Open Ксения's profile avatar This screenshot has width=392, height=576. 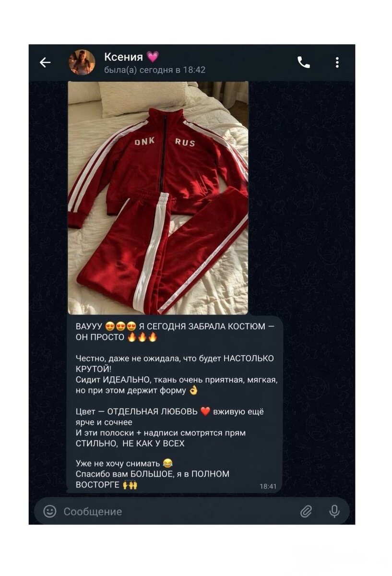point(82,62)
